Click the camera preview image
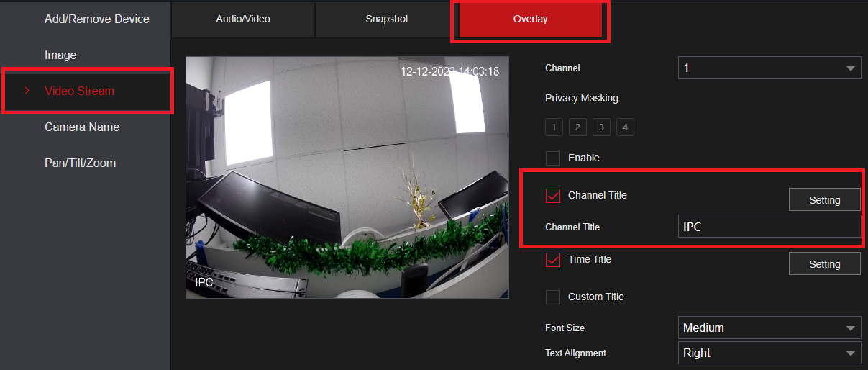 pyautogui.click(x=347, y=178)
